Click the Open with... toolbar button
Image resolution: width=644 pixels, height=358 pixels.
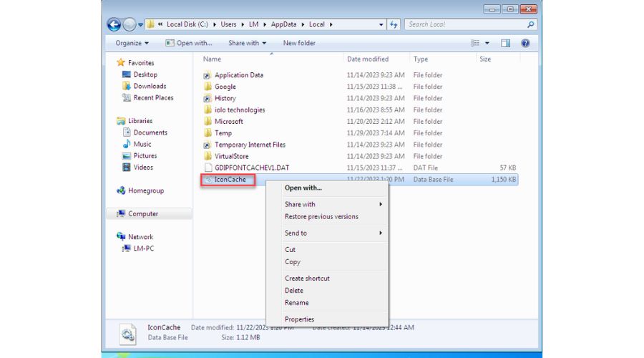click(x=189, y=43)
